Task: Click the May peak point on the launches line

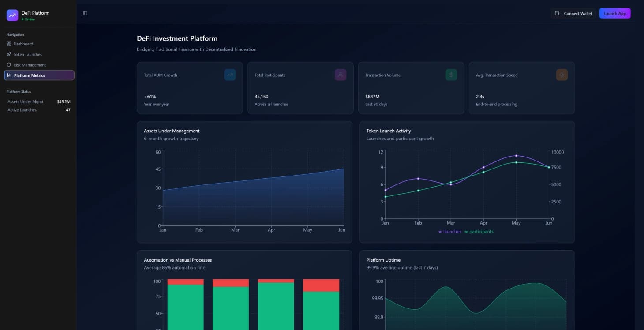Action: (516, 156)
